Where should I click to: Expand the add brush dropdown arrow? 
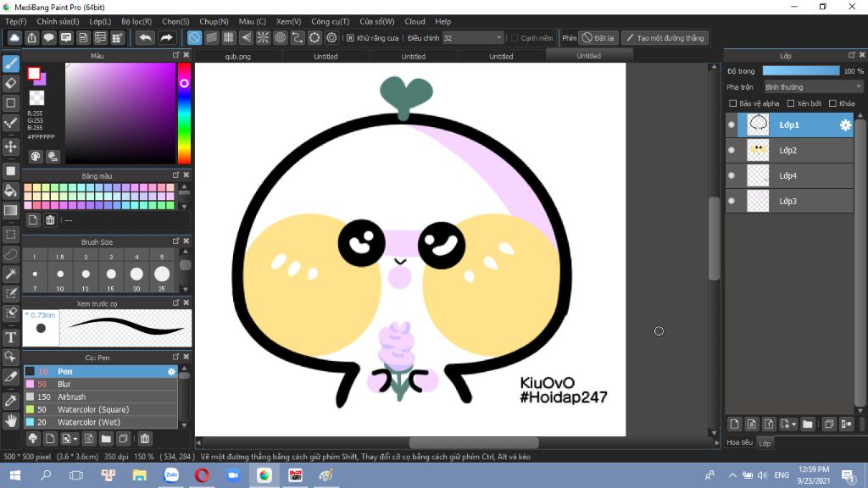[75, 439]
